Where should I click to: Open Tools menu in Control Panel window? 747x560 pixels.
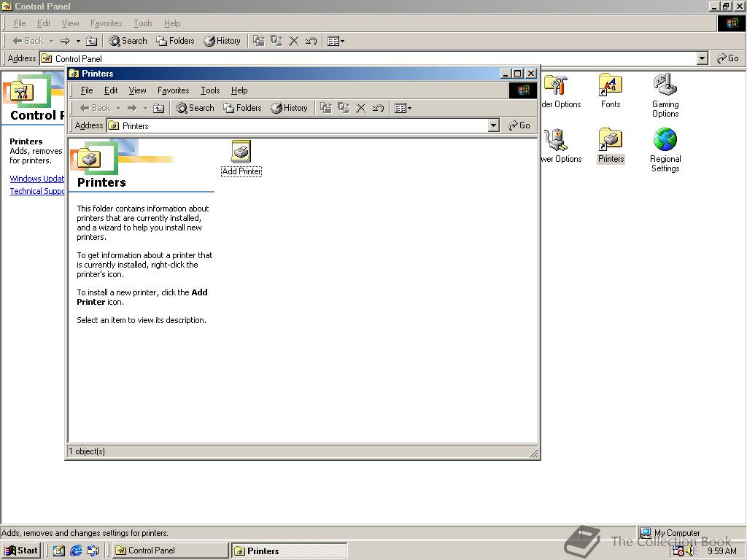(x=143, y=23)
